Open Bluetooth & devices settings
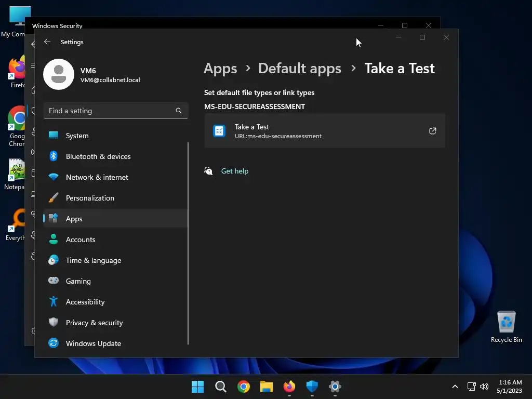Viewport: 532px width, 399px height. 116,156
